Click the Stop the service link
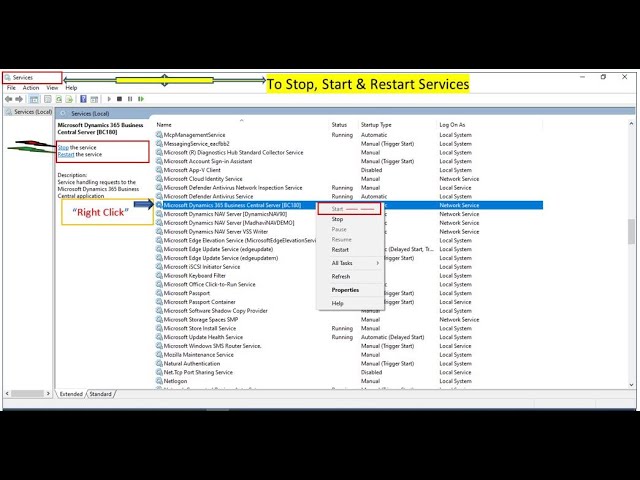Image resolution: width=640 pixels, height=480 pixels. click(63, 147)
